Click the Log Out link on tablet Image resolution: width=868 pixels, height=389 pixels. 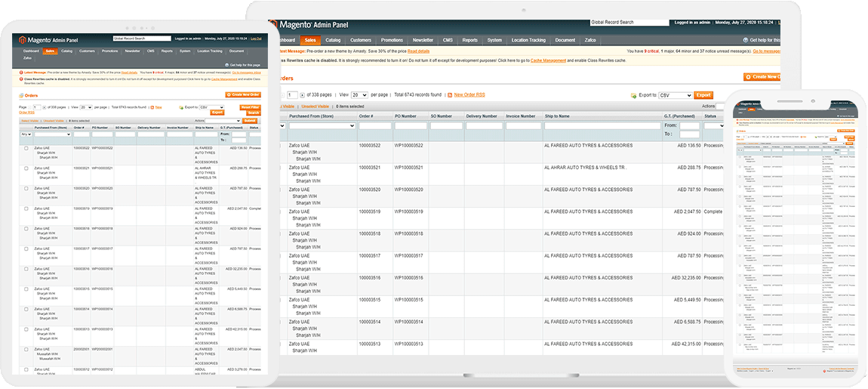click(256, 39)
